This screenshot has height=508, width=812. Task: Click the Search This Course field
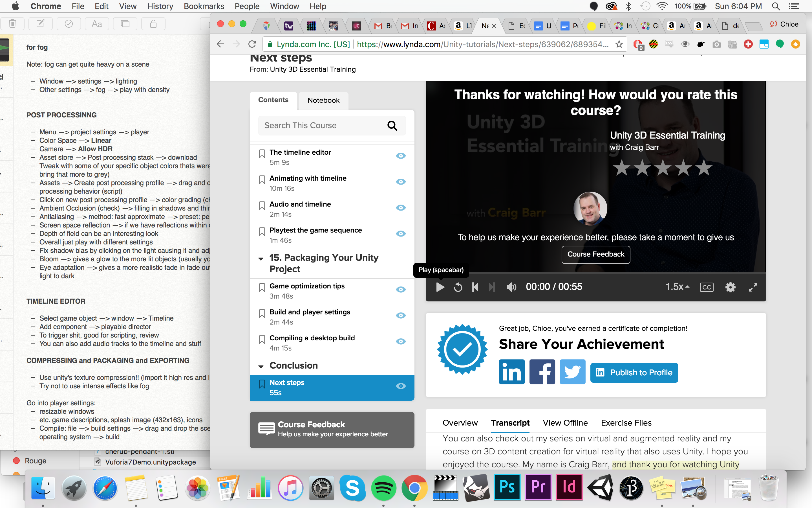(x=332, y=126)
